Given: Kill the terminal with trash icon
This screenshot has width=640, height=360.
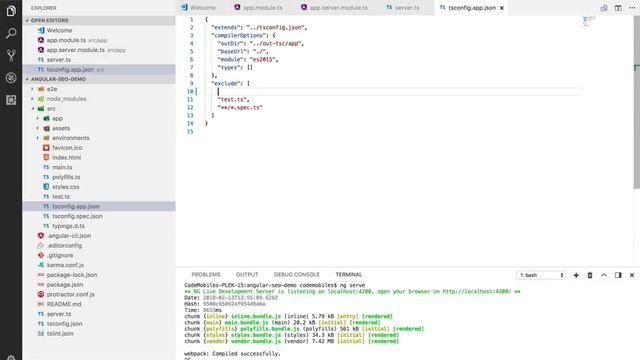Looking at the screenshot, I should tap(590, 275).
